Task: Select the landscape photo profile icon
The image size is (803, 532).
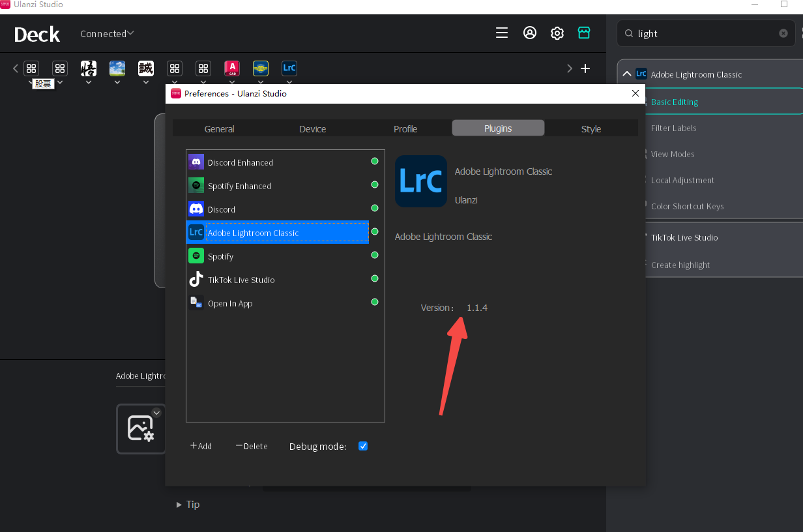Action: click(117, 68)
